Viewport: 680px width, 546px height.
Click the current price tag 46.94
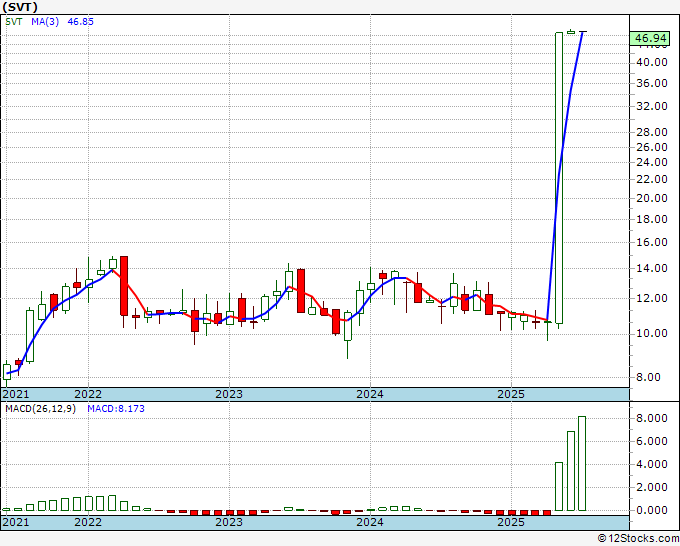click(650, 39)
